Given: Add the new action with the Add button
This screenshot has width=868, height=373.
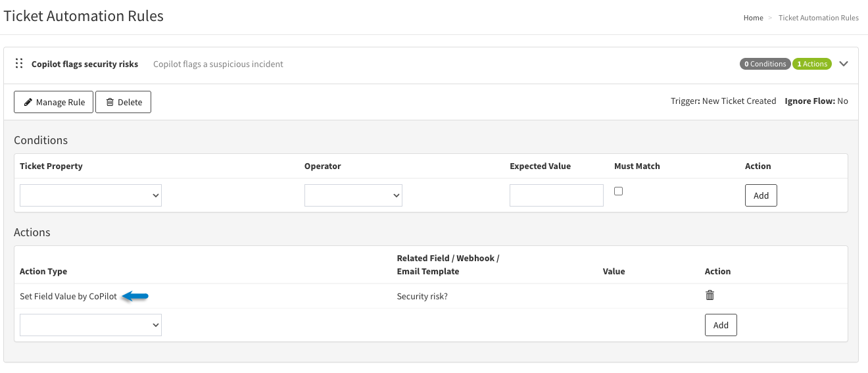Looking at the screenshot, I should click(721, 325).
